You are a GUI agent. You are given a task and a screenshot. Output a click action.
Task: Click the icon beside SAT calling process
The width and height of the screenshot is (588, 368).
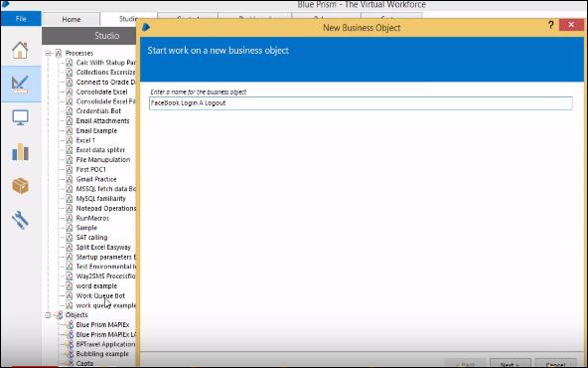[69, 238]
